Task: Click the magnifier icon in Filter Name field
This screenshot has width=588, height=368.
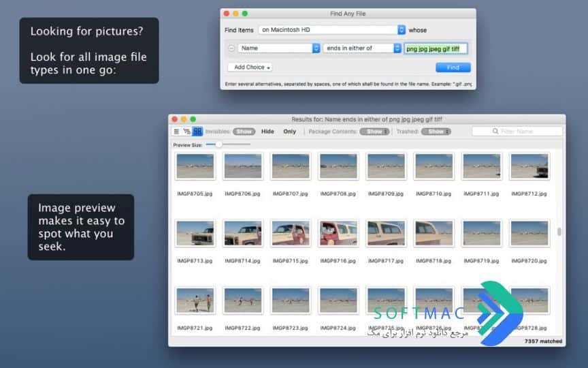Action: click(x=495, y=132)
